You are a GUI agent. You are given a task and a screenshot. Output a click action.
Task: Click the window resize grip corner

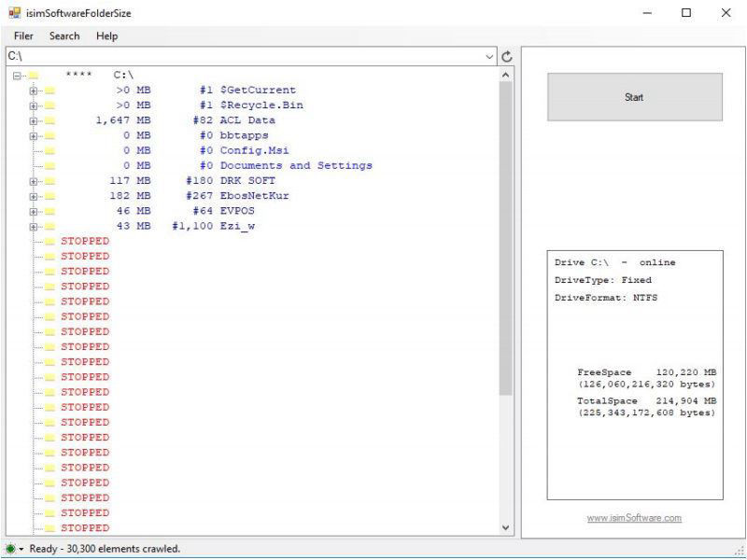[x=740, y=551]
